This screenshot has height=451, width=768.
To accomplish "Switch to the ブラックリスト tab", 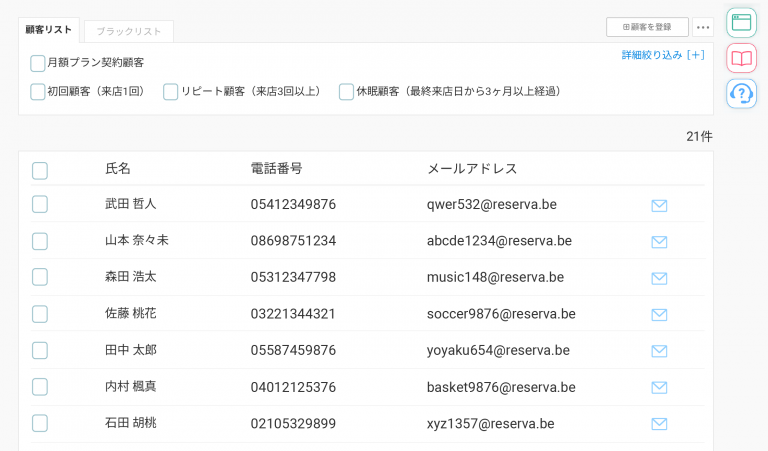I will 128,31.
